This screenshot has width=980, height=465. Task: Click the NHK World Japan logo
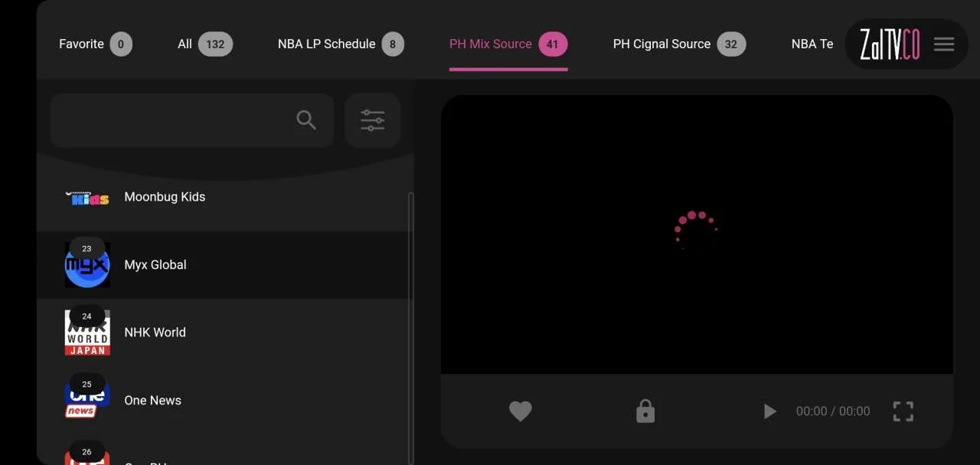87,332
